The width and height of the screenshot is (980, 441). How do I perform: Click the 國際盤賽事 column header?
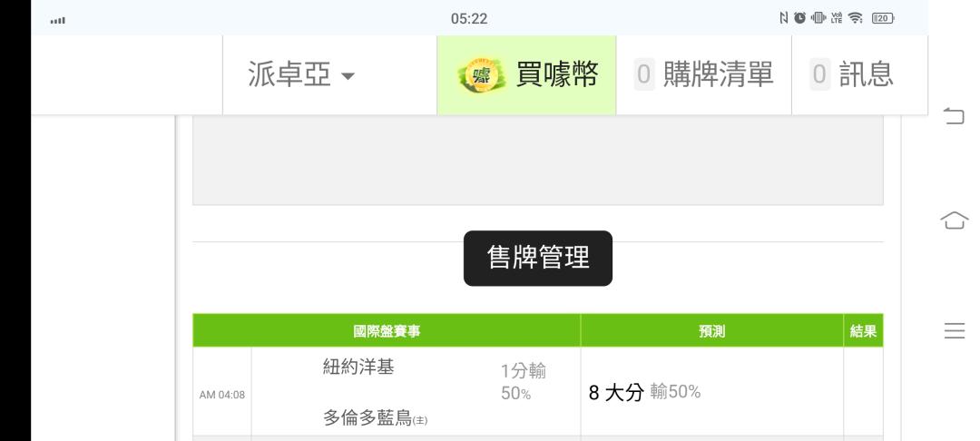[387, 330]
